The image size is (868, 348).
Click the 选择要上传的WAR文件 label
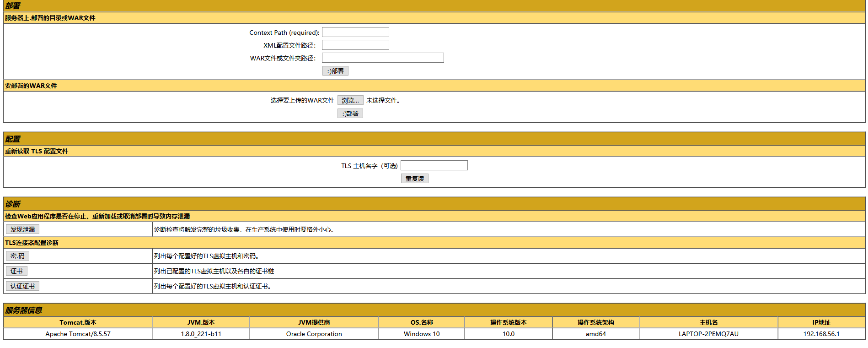[302, 100]
